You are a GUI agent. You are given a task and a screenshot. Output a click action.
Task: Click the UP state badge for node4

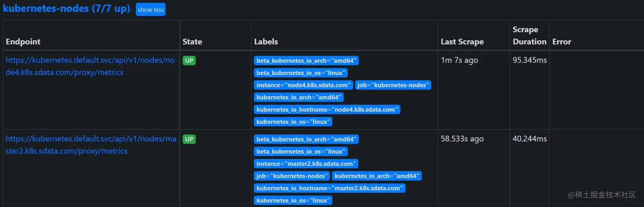click(189, 61)
